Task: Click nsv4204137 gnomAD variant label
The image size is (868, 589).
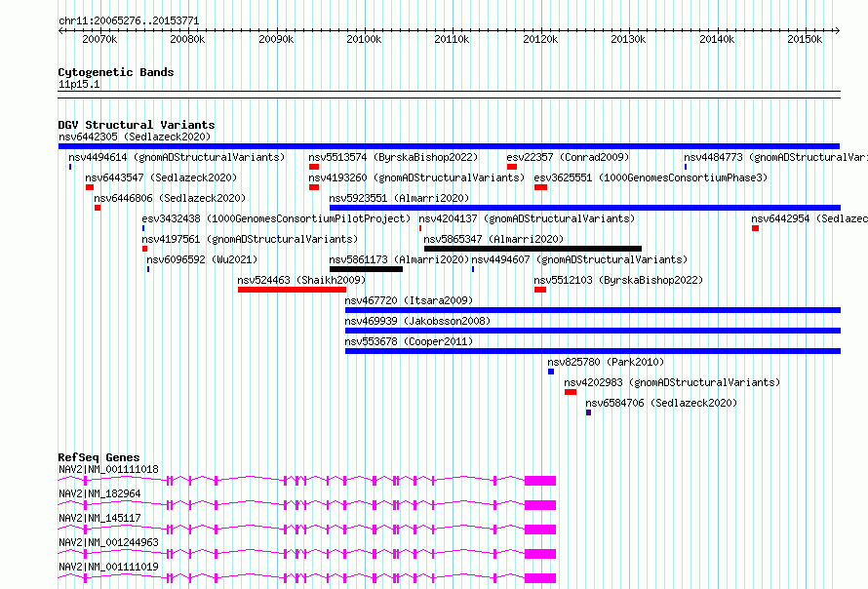Action: coord(527,218)
